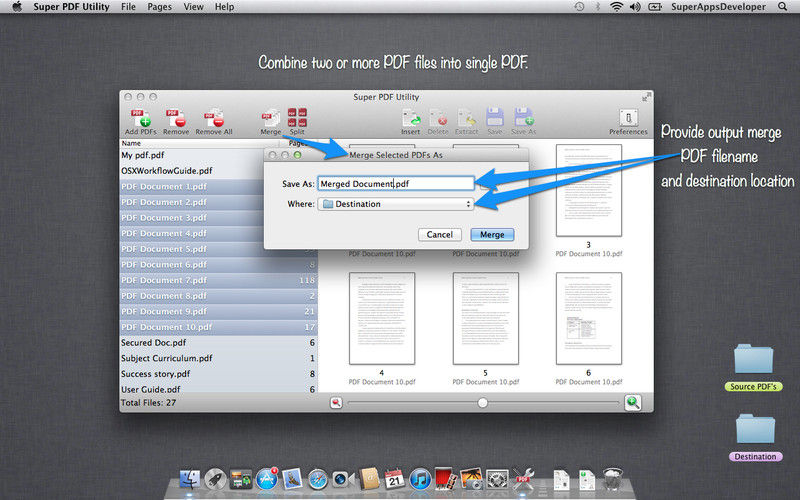The width and height of the screenshot is (800, 500).
Task: Open the Trash in the Dock
Action: (x=613, y=479)
